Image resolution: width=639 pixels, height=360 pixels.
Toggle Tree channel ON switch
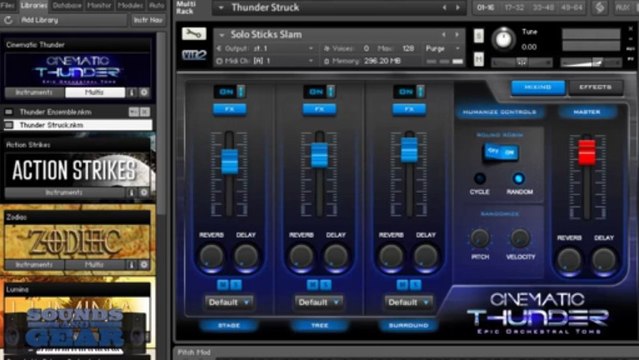click(320, 92)
